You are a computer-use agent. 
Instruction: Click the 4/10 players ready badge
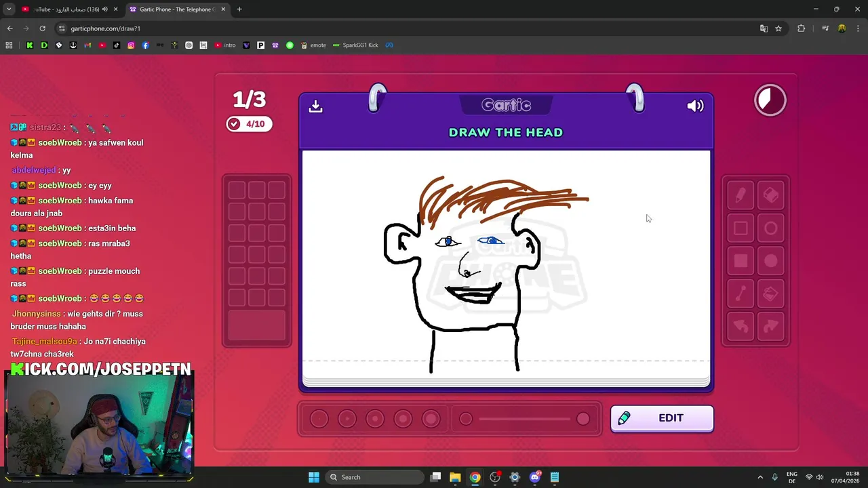point(249,124)
